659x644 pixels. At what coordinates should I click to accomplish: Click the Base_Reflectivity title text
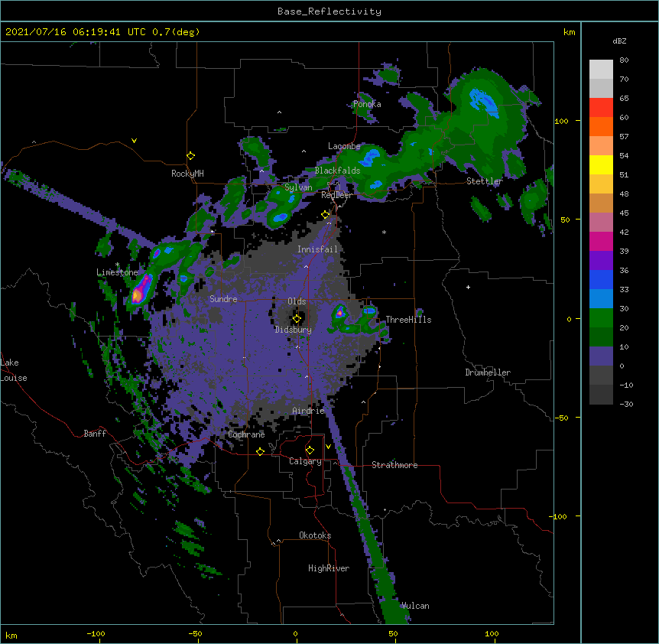click(x=329, y=11)
